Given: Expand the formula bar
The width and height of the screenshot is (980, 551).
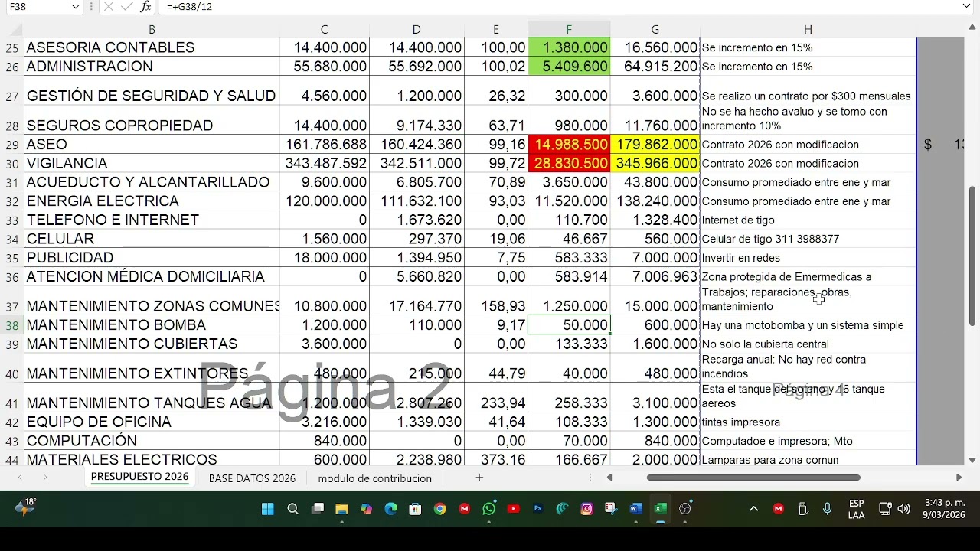Looking at the screenshot, I should coord(966,7).
